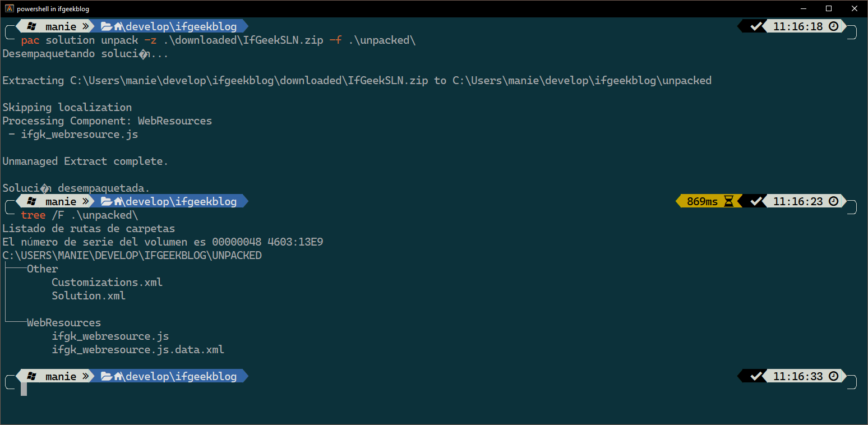
Task: Click the home icon in the first path segment
Action: pyautogui.click(x=118, y=26)
